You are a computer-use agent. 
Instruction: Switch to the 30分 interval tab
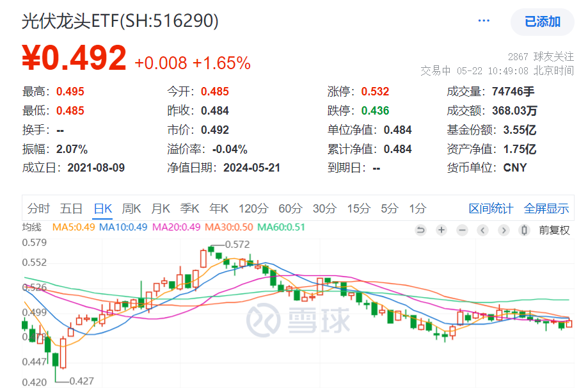(x=325, y=208)
